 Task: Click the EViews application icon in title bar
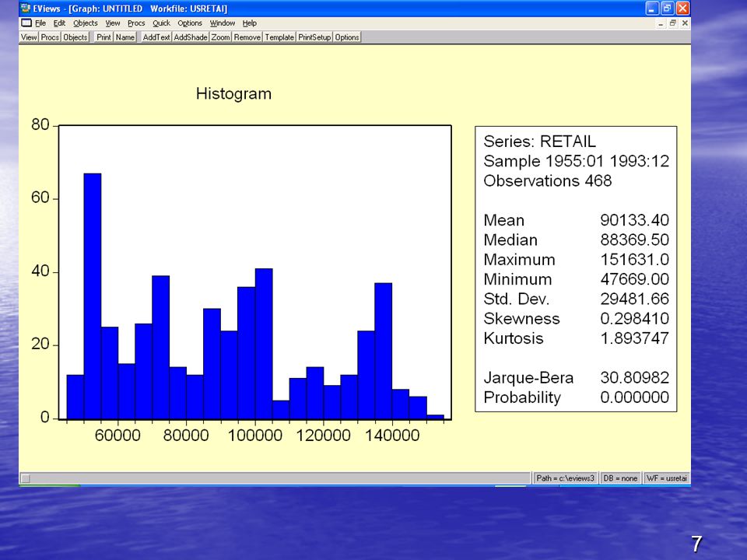tap(26, 8)
